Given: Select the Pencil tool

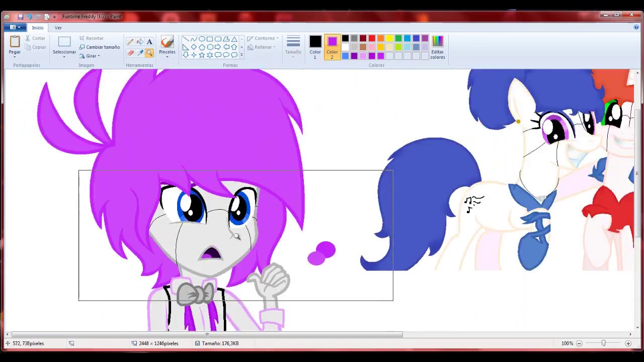Looking at the screenshot, I should pyautogui.click(x=130, y=42).
